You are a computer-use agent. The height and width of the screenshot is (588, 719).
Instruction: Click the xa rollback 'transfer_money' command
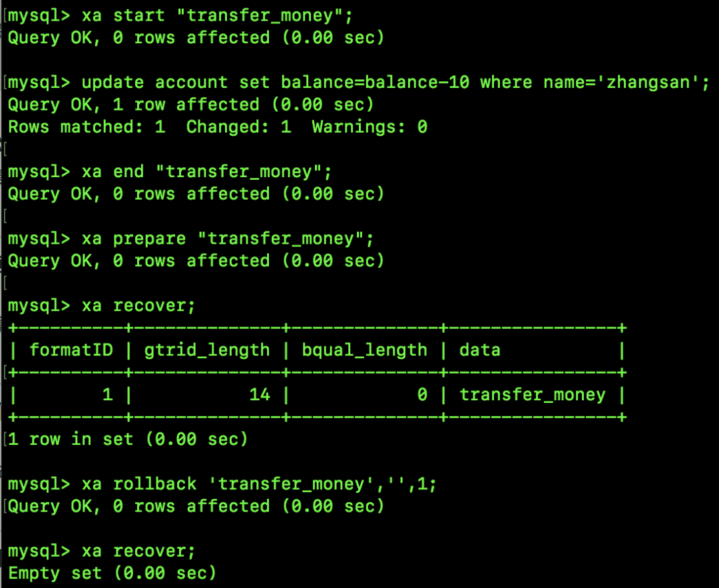tap(259, 484)
